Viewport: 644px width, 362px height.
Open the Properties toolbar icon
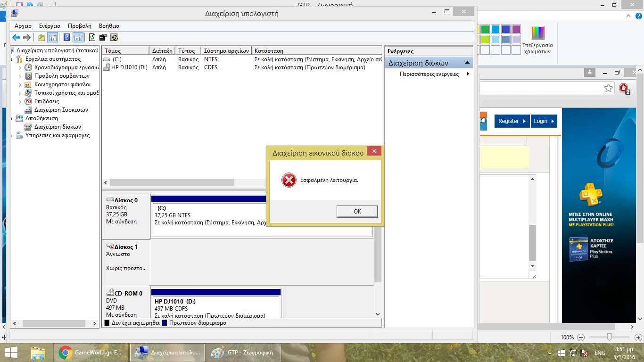(103, 38)
